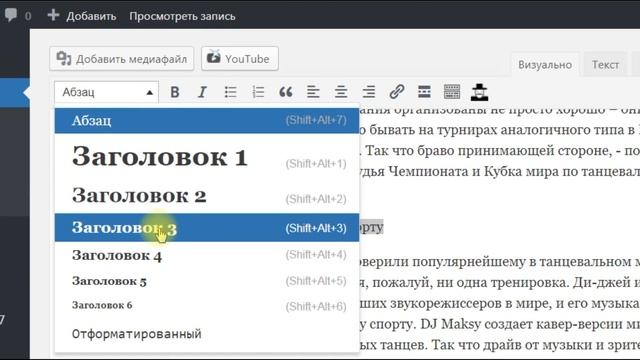Click the hat-man plugin toolbar icon
The height and width of the screenshot is (360, 640).
[480, 92]
